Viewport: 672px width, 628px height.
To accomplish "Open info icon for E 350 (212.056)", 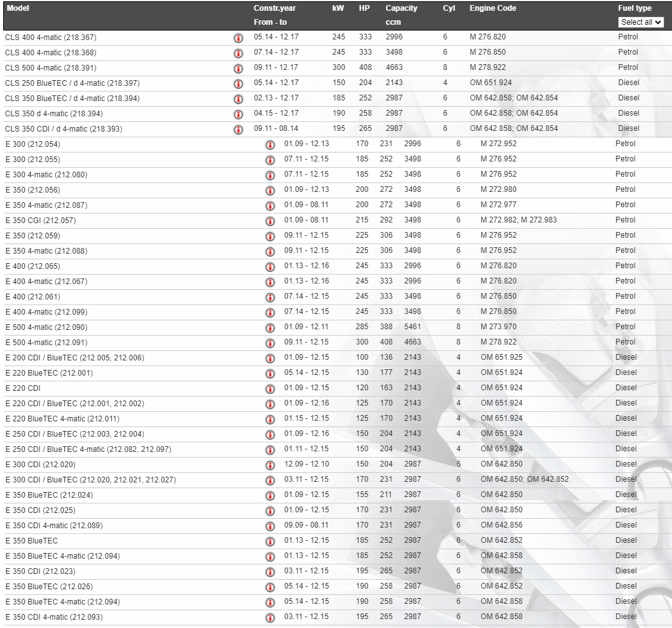I will [x=270, y=191].
